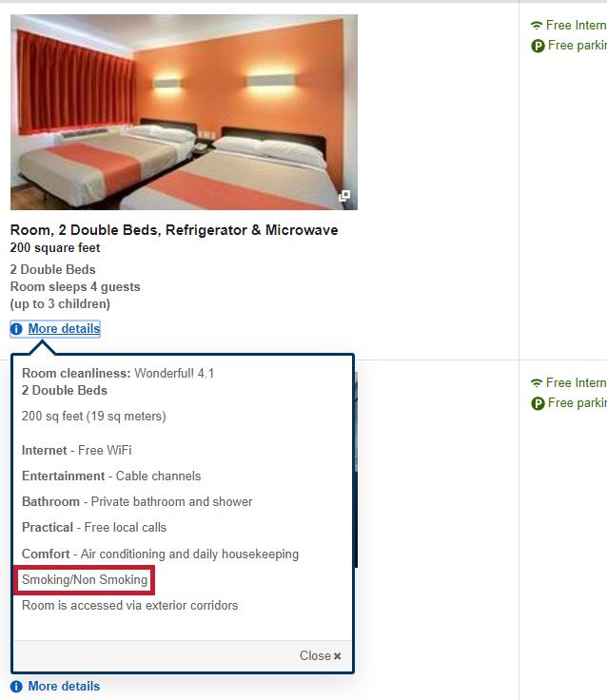Image resolution: width=607 pixels, height=700 pixels.
Task: Click the top Free Internet label
Action: (577, 25)
